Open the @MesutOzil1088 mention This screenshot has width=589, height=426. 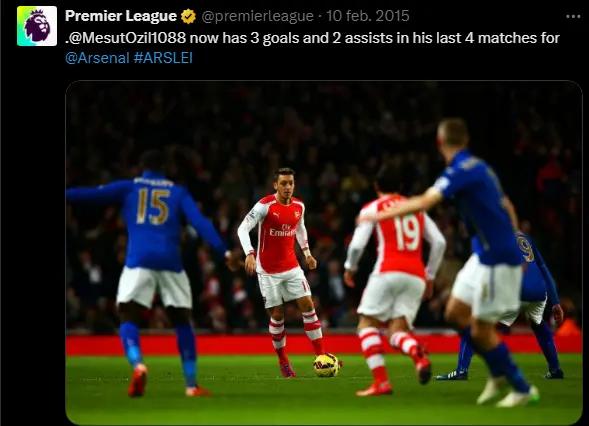(127, 38)
